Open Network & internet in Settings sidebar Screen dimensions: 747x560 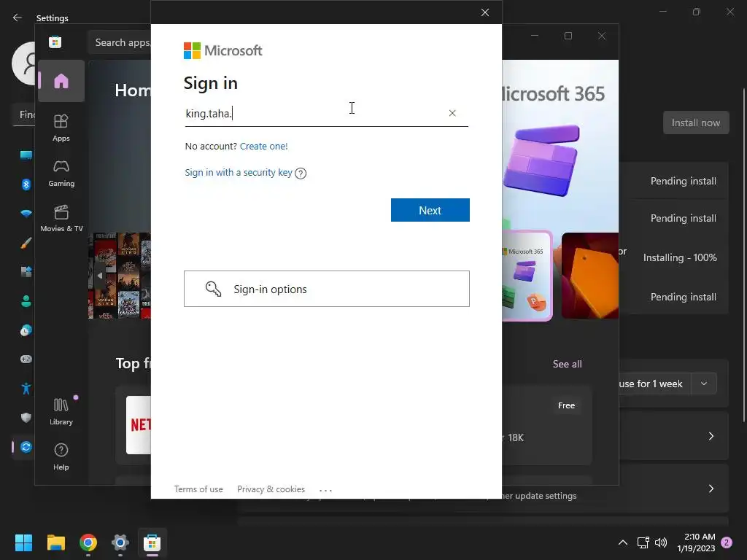26,214
